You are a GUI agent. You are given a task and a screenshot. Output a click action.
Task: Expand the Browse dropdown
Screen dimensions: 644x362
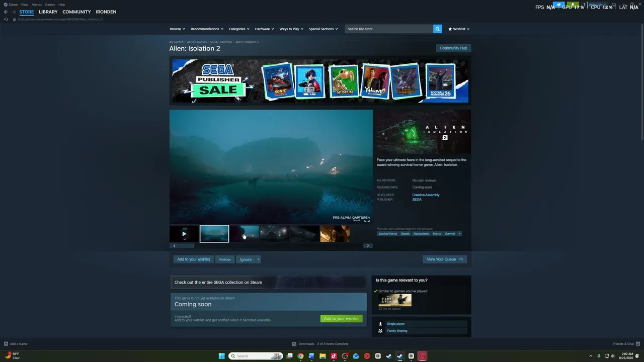tap(177, 29)
